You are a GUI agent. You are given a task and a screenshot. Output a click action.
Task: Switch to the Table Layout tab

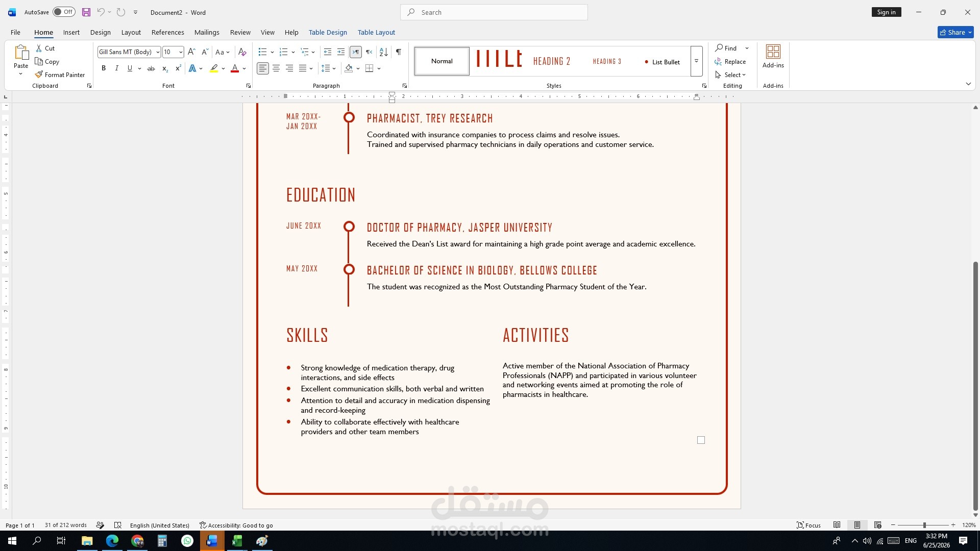[x=376, y=32]
